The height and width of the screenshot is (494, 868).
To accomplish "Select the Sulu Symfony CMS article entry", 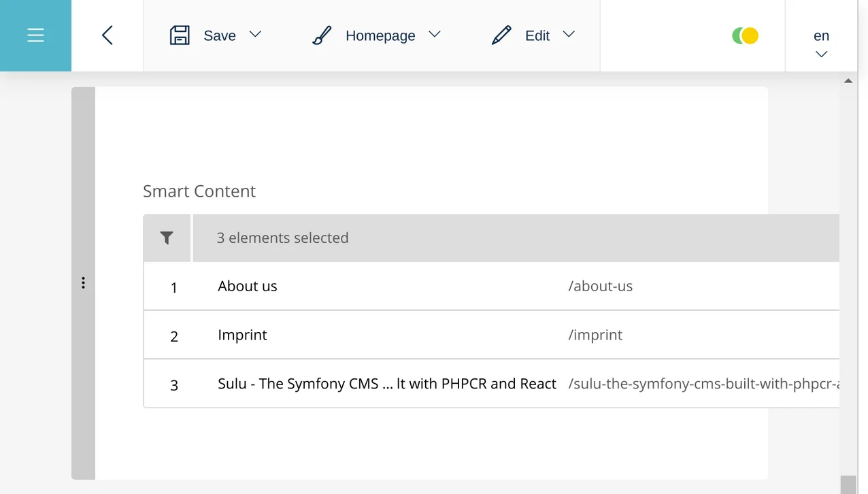I will (x=386, y=383).
